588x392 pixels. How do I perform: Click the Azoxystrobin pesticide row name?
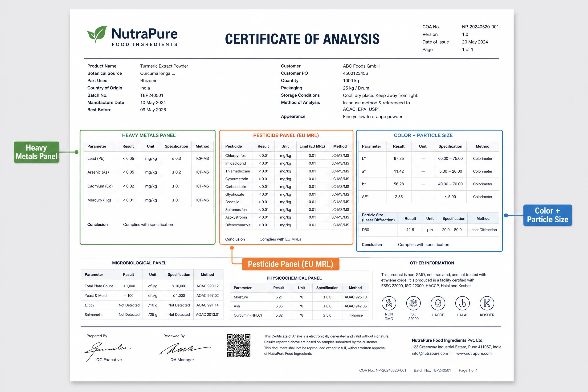pyautogui.click(x=236, y=217)
